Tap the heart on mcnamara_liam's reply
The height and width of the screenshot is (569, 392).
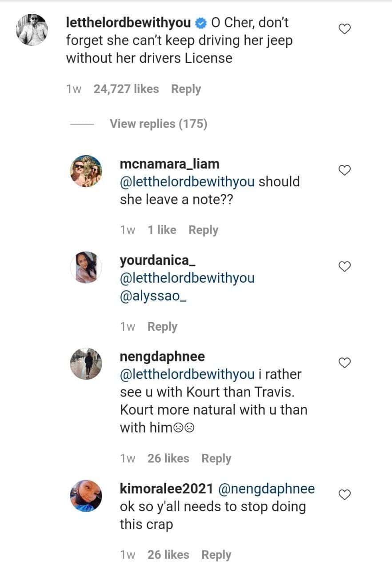(x=345, y=170)
